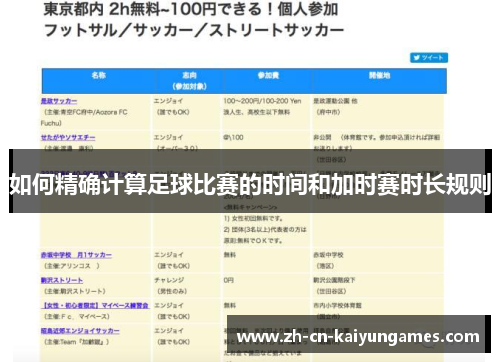Open the 是政サッカー link
The width and height of the screenshot is (500, 362).
(59, 101)
